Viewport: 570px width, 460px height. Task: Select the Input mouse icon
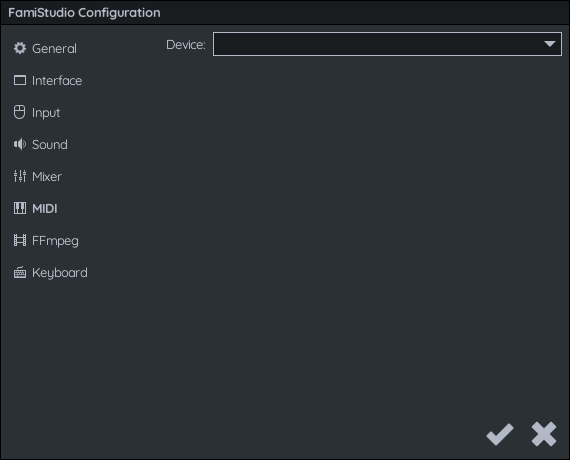pos(20,112)
